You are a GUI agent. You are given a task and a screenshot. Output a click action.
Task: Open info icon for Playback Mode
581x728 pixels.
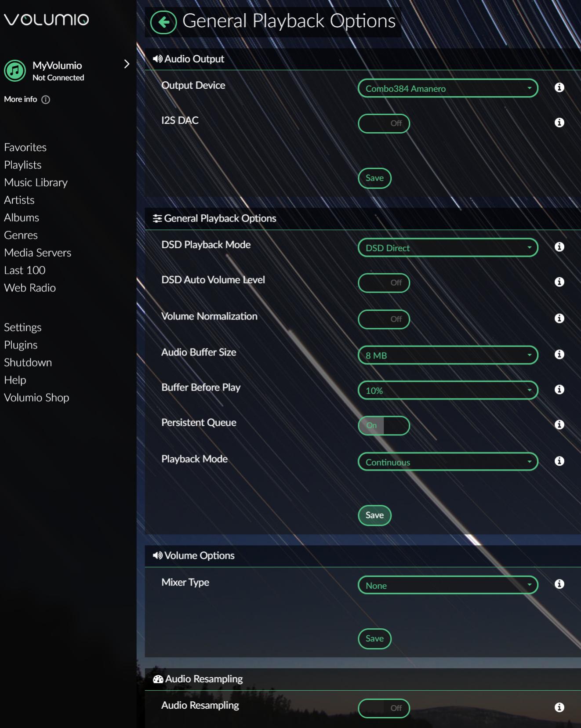pyautogui.click(x=559, y=461)
